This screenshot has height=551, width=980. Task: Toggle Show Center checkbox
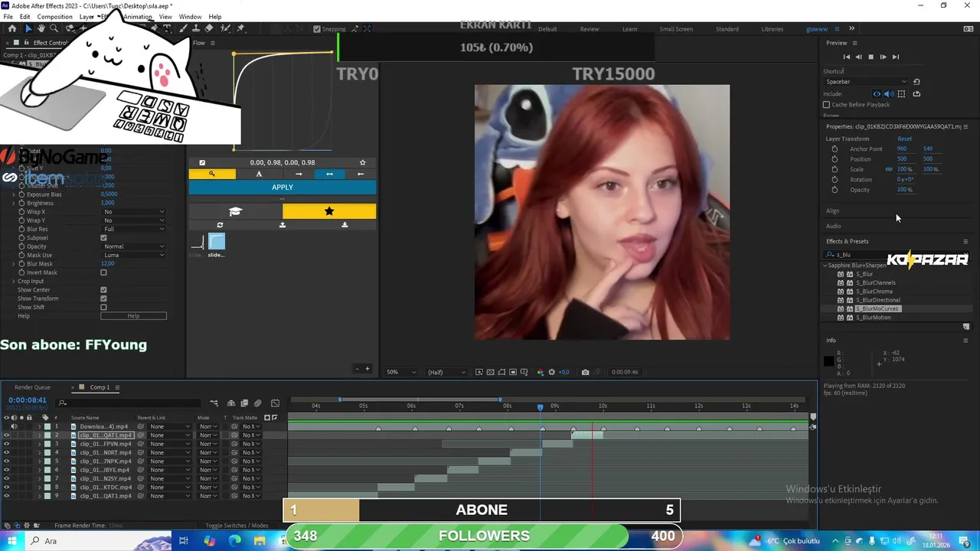click(103, 290)
